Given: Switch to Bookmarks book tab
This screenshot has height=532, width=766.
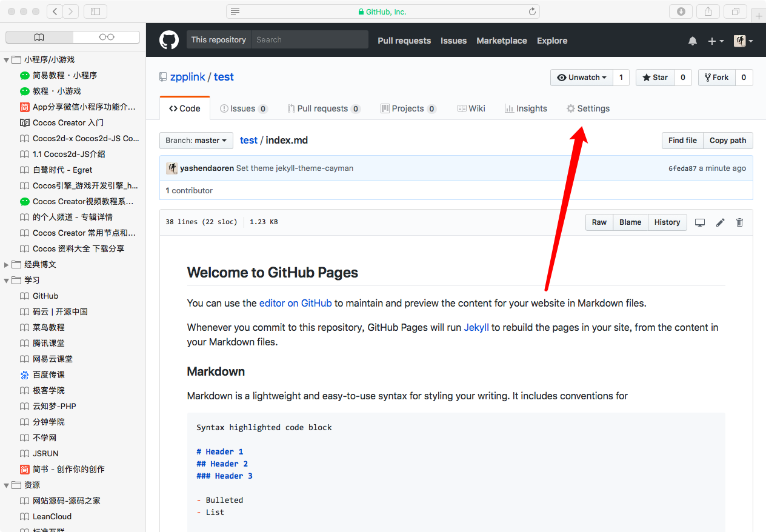Looking at the screenshot, I should click(39, 38).
